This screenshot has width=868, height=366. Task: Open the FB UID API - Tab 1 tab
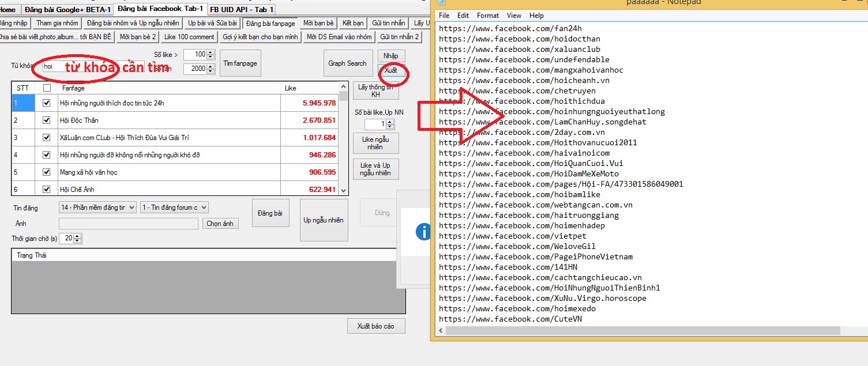(x=241, y=9)
